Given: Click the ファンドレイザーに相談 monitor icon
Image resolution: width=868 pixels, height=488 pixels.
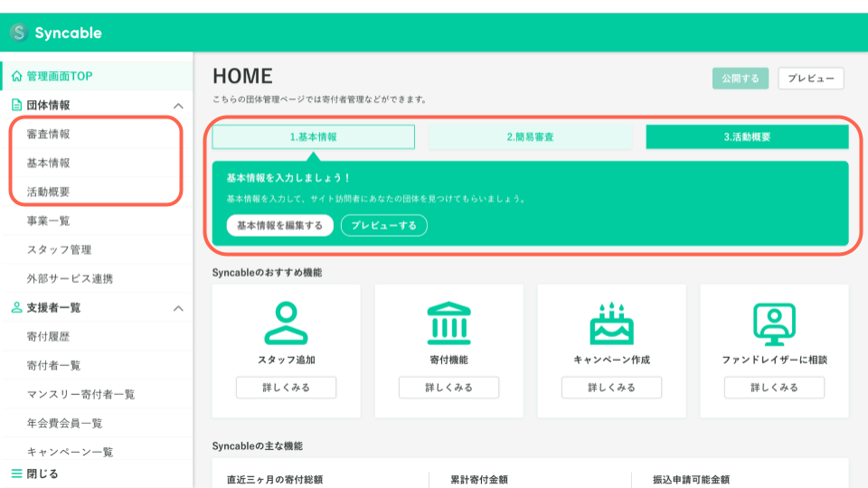Looking at the screenshot, I should [x=775, y=324].
